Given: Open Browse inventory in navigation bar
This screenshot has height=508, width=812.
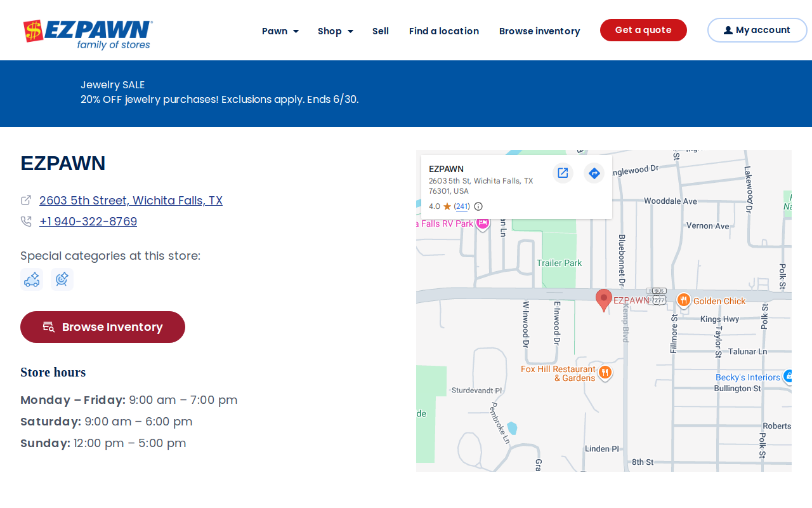Looking at the screenshot, I should point(540,31).
